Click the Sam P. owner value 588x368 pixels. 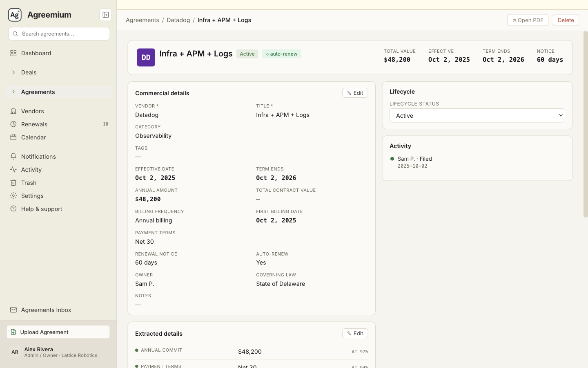[x=145, y=284]
